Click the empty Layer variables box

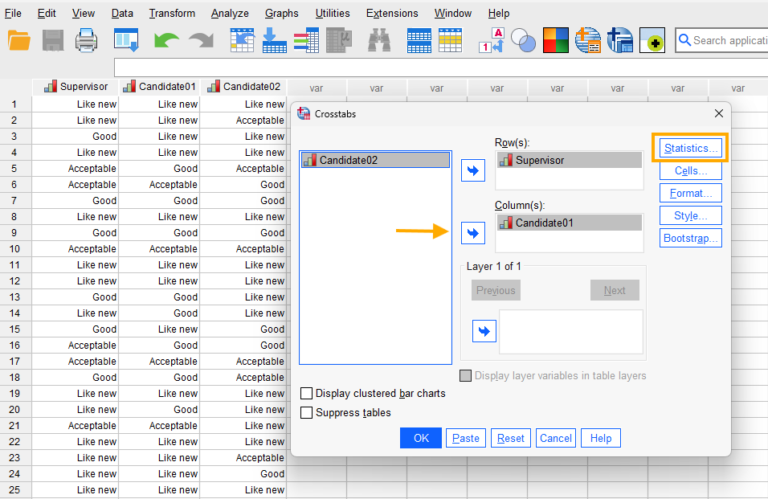click(x=571, y=332)
